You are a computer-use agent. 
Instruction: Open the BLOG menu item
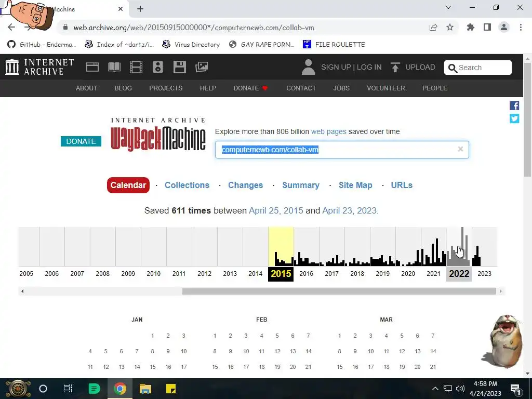123,88
